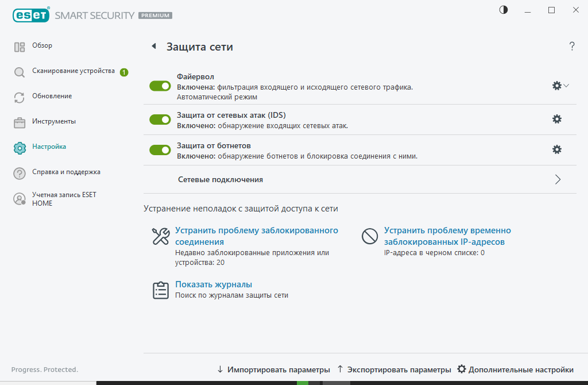Click the notification badge on Сканирование устройства
Image resolution: width=588 pixels, height=385 pixels.
click(124, 72)
